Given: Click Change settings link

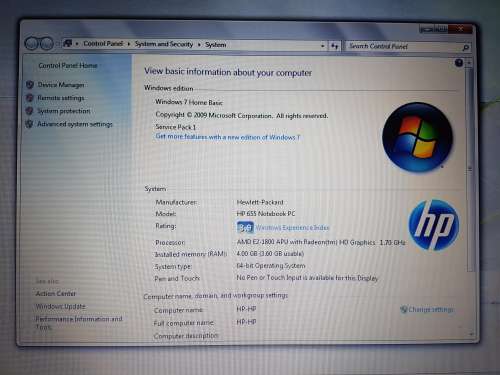Looking at the screenshot, I should pos(431,310).
